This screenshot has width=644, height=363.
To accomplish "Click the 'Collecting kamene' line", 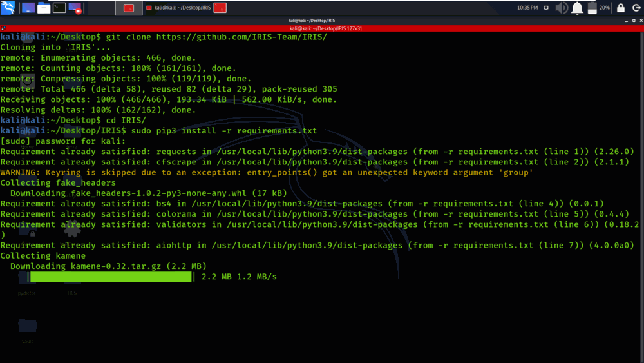I will coord(43,256).
